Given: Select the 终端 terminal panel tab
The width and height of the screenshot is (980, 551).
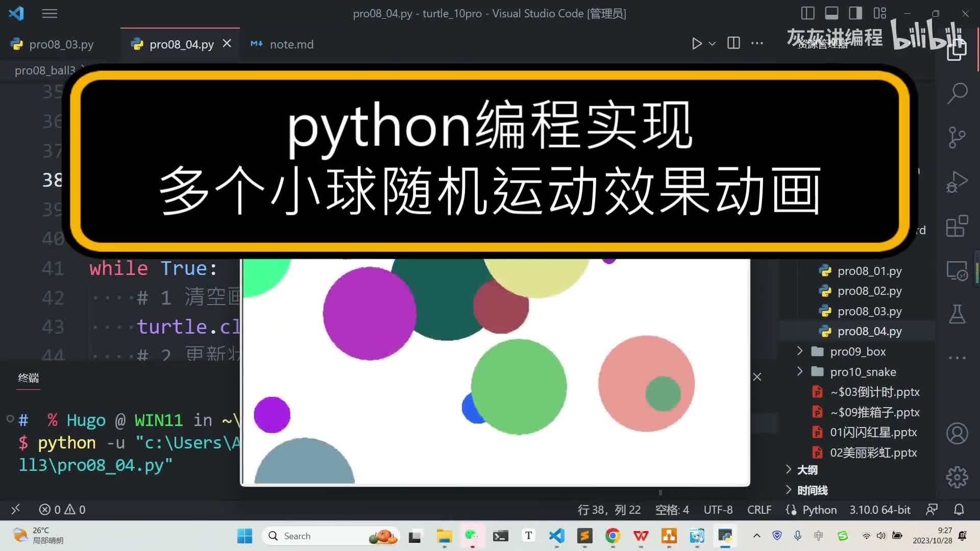Looking at the screenshot, I should point(29,378).
